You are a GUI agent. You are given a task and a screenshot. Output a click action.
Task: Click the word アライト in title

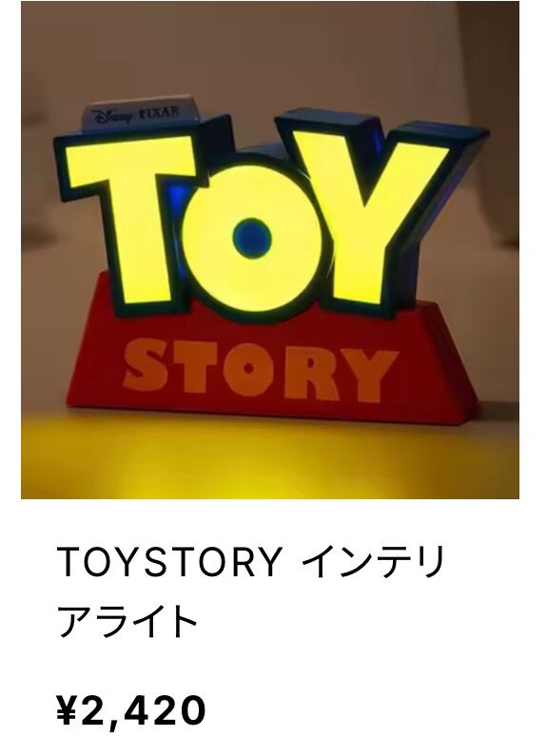pos(127,622)
